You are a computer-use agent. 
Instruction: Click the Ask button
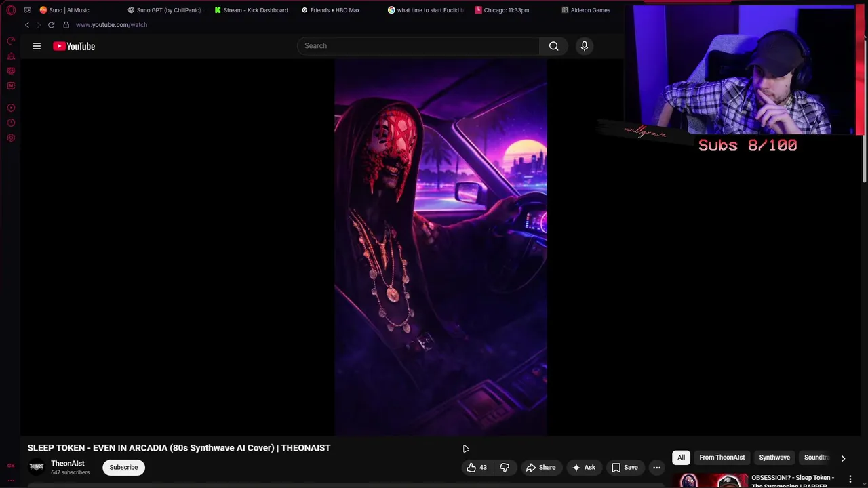click(584, 467)
